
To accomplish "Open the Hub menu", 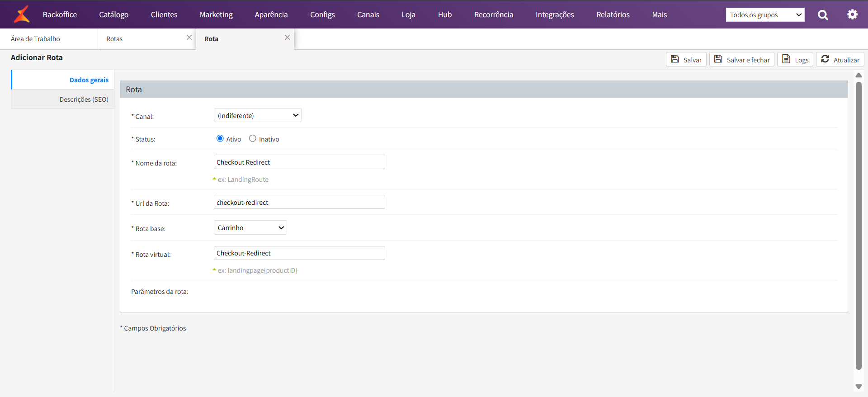I will [x=445, y=14].
